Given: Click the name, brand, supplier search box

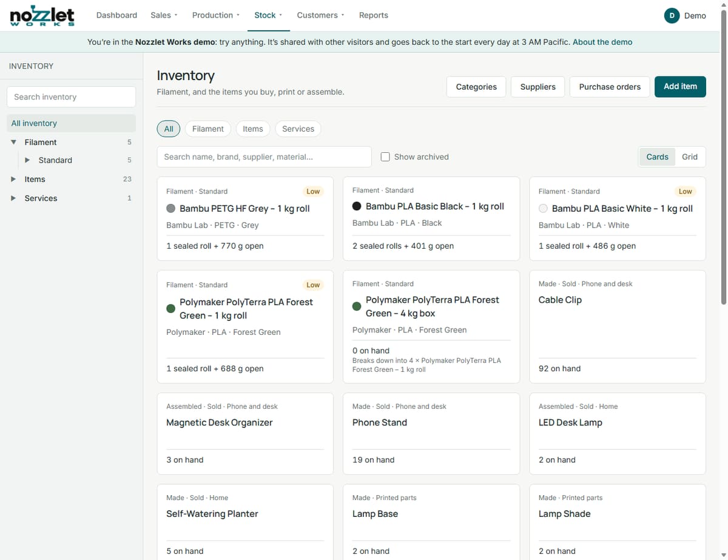Looking at the screenshot, I should pyautogui.click(x=264, y=157).
